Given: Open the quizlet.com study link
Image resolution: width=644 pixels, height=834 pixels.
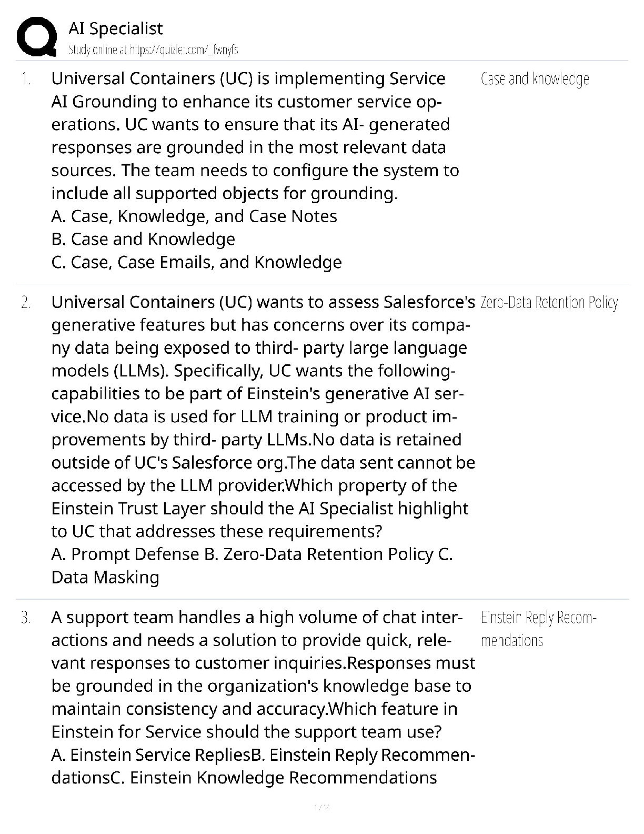Looking at the screenshot, I should 153,49.
